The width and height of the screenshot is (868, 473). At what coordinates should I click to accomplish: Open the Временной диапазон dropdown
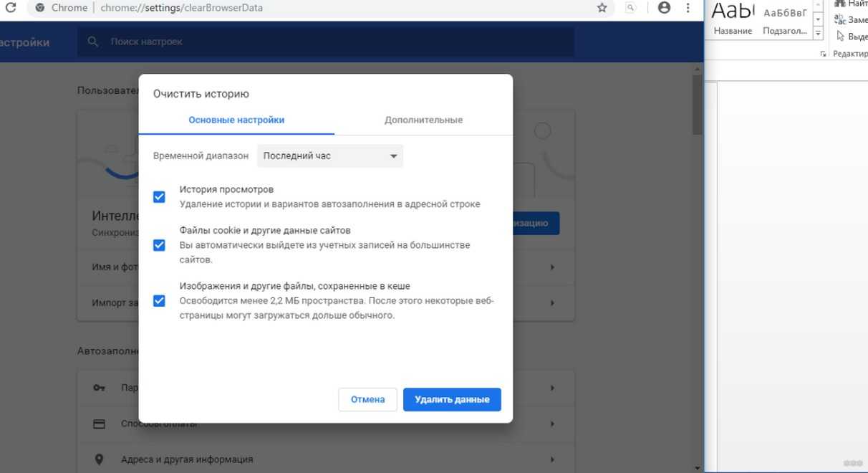coord(330,156)
